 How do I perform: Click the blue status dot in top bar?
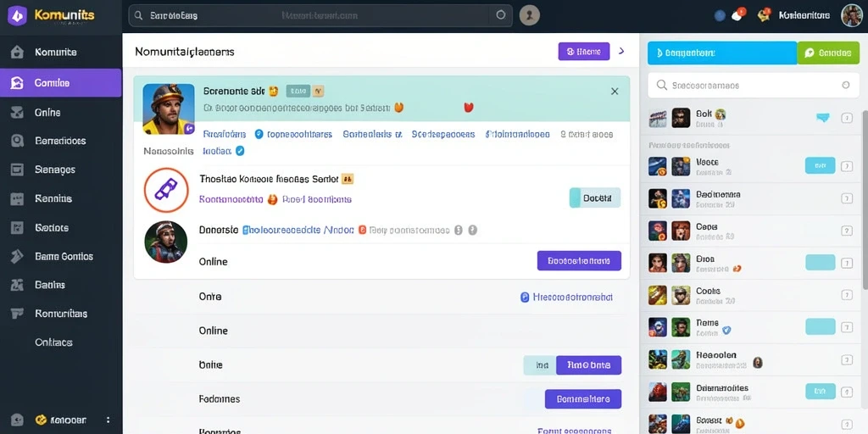pos(720,15)
